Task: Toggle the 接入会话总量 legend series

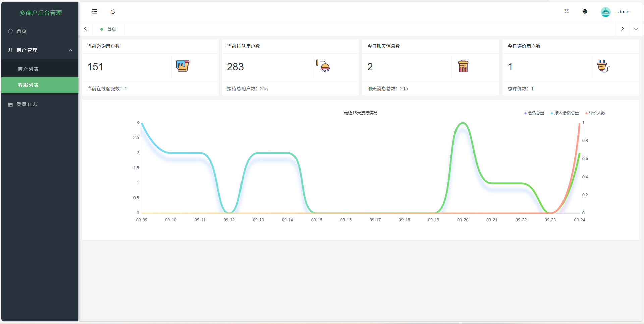Action: pos(565,113)
